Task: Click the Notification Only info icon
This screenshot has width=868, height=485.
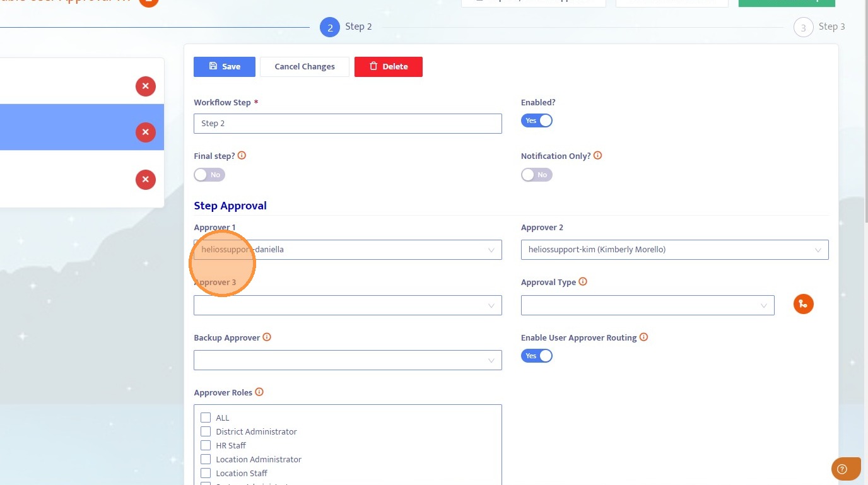Action: 598,156
